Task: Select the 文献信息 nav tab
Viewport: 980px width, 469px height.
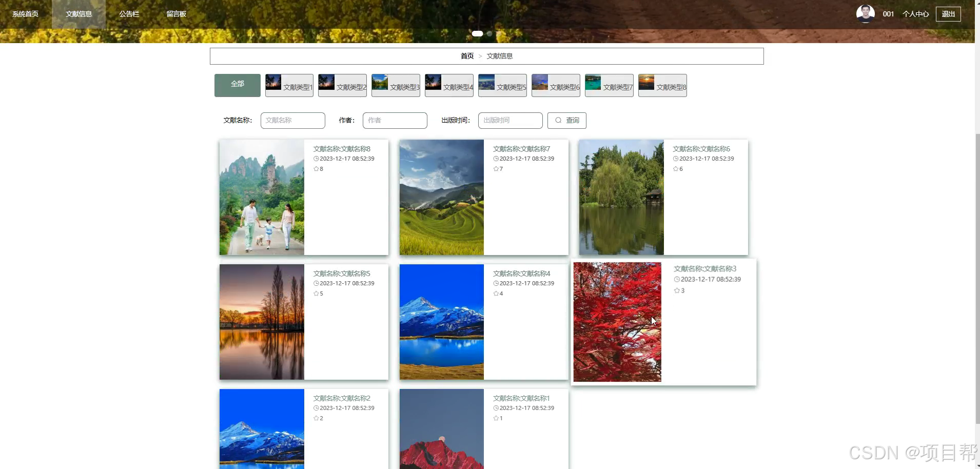Action: coord(79,14)
